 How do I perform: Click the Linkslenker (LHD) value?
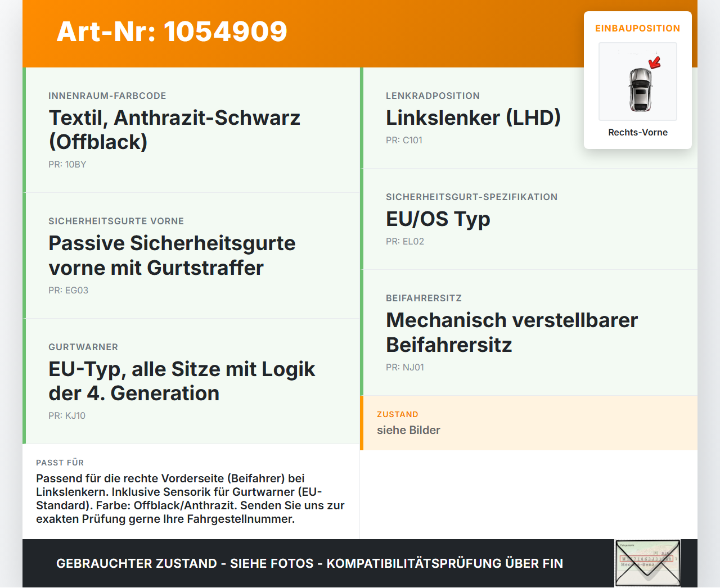coord(474,117)
